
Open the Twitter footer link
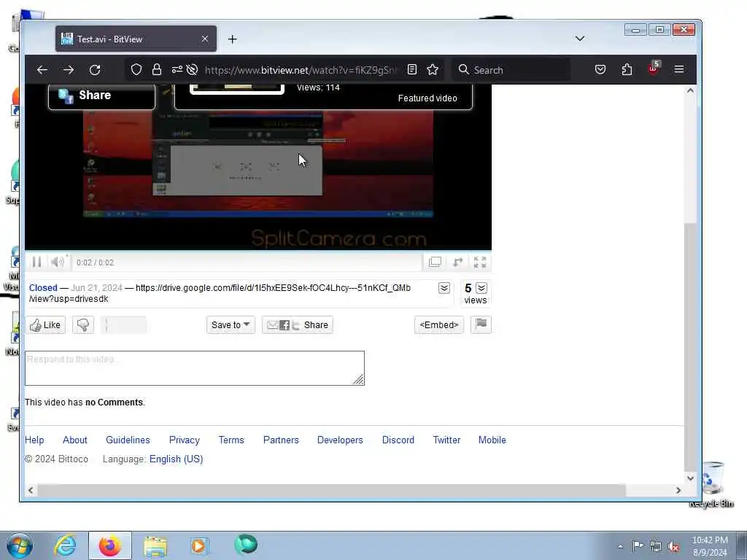coord(446,440)
